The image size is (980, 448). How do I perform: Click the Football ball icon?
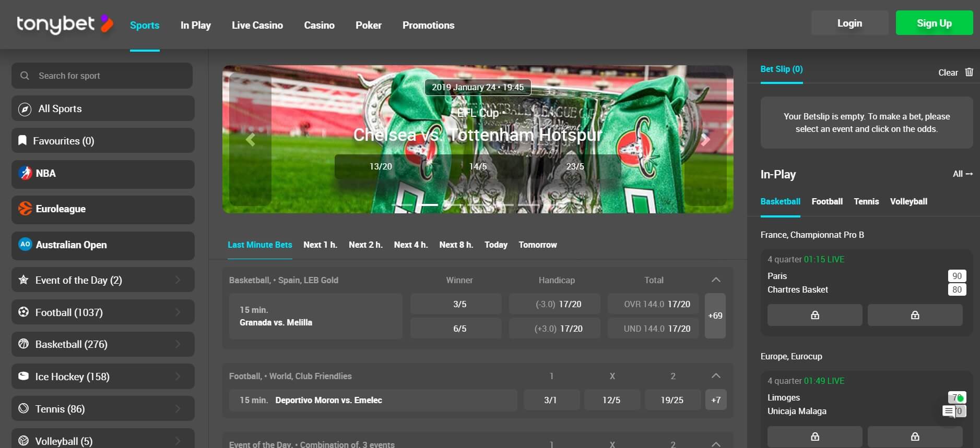click(x=23, y=312)
